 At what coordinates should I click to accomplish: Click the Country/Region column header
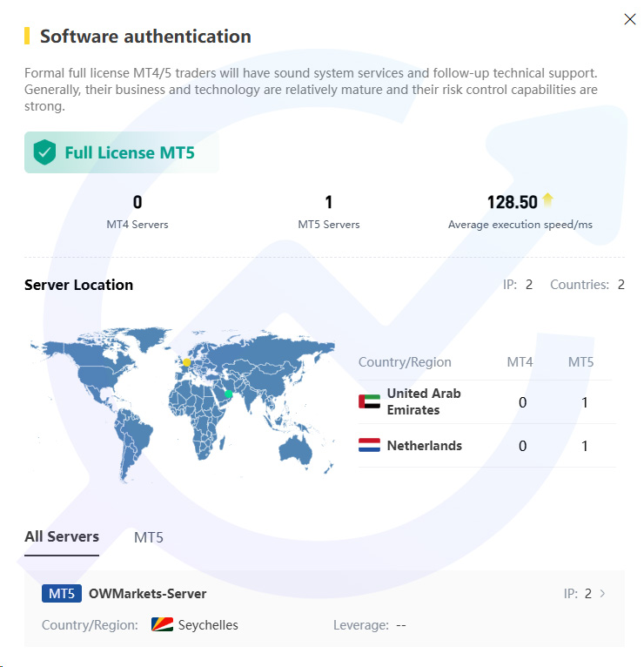(405, 362)
